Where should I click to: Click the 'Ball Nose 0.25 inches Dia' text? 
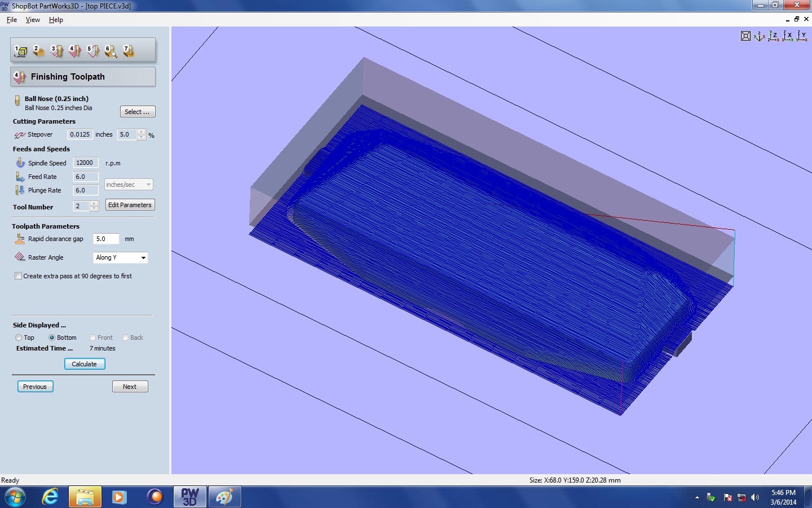pyautogui.click(x=59, y=108)
